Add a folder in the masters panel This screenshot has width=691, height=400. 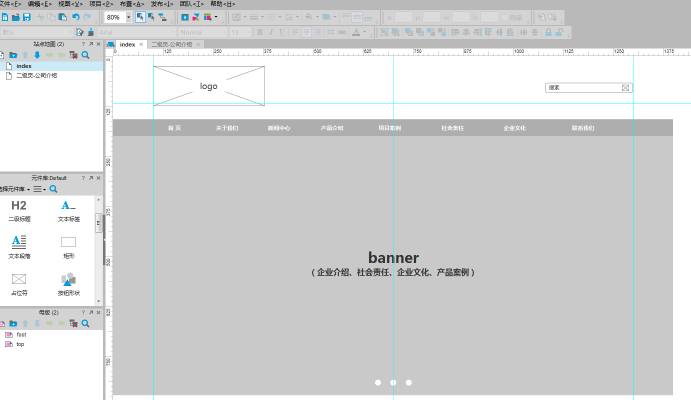13,324
